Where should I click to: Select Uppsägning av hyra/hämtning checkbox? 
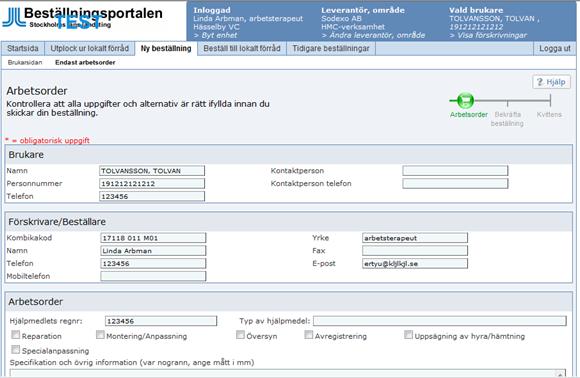tap(408, 335)
